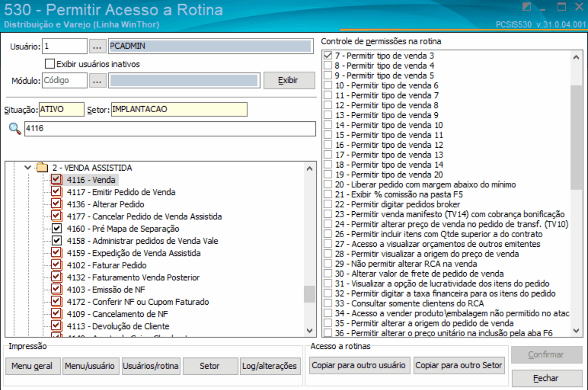Select 4103 - Emissão de NF row

(x=106, y=289)
